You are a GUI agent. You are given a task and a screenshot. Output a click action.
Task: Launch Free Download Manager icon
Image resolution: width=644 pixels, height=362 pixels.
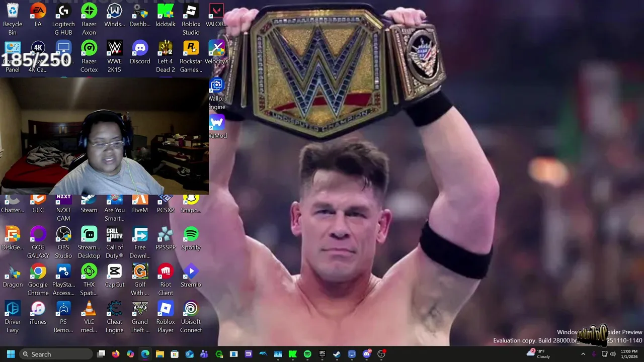click(x=140, y=242)
